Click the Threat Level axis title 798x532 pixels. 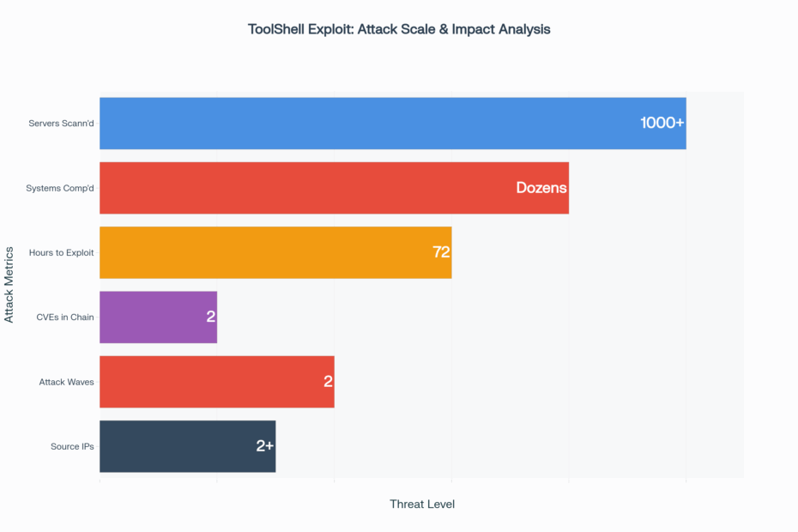[422, 505]
